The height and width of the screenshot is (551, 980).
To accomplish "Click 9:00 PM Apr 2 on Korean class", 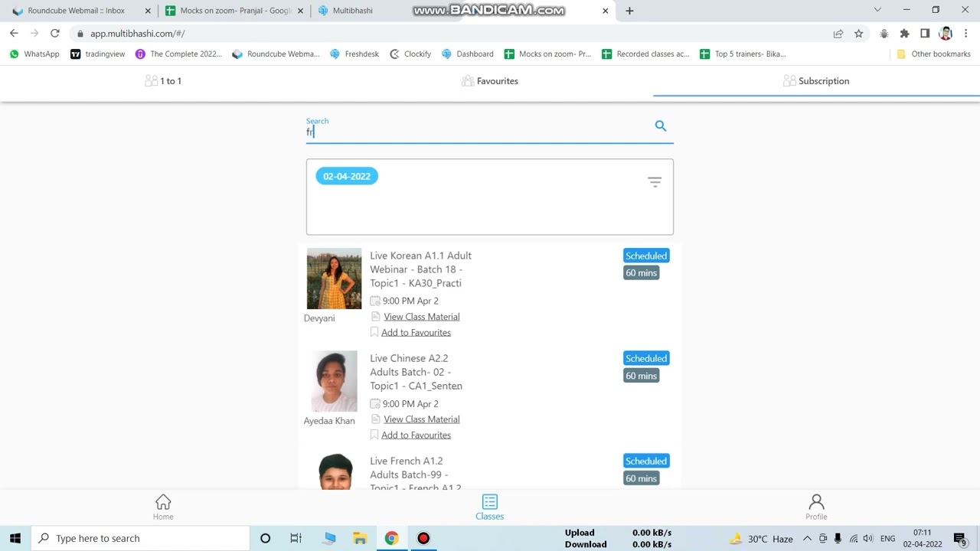I will click(x=410, y=302).
